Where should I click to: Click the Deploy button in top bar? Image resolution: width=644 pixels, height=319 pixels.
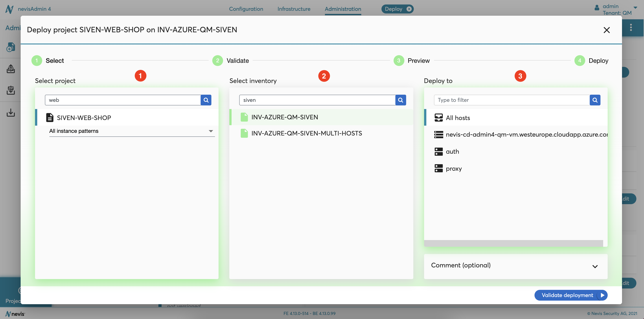pyautogui.click(x=397, y=9)
